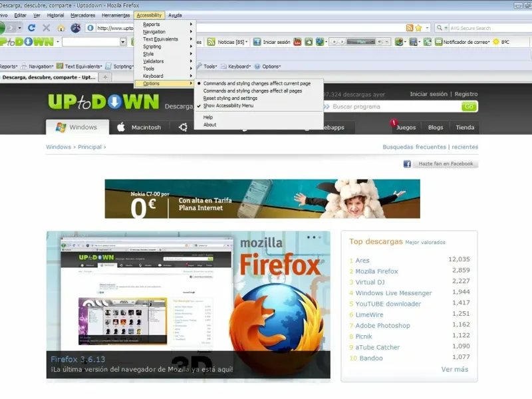Screen dimensions: 532x399
Task: Open the Accessibility menu in menu bar
Action: coord(149,15)
